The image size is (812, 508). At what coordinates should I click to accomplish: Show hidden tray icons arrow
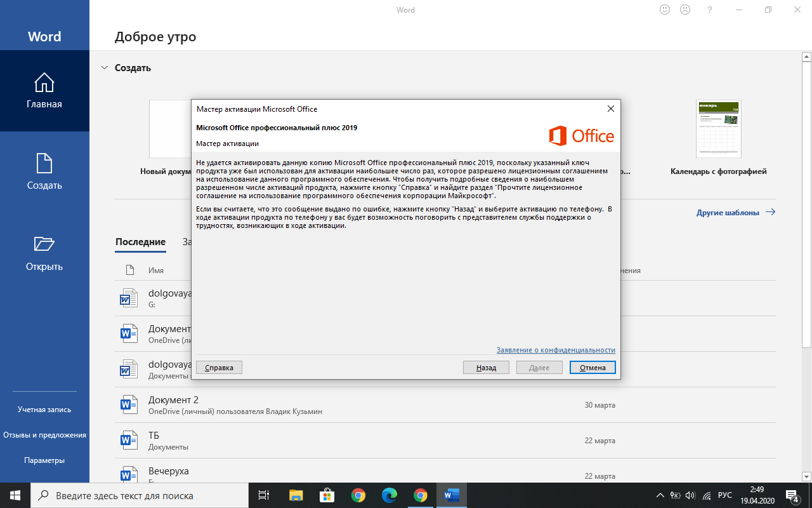(x=660, y=495)
